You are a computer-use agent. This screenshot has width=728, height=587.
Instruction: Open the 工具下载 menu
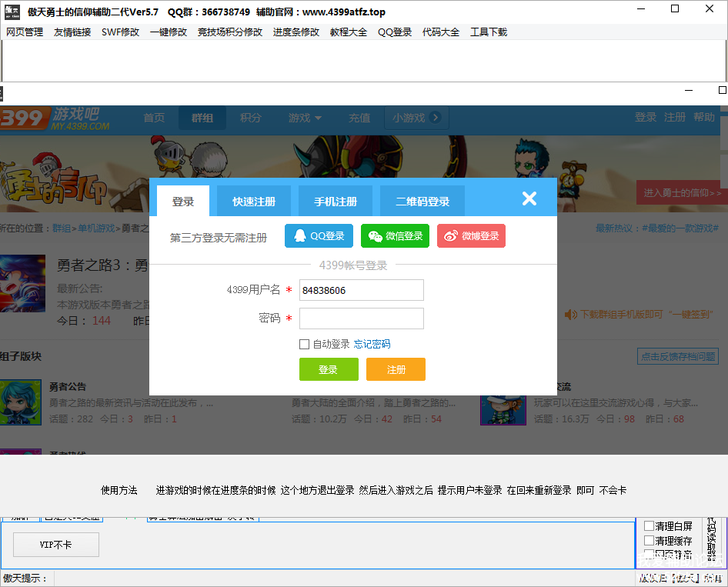pyautogui.click(x=489, y=32)
